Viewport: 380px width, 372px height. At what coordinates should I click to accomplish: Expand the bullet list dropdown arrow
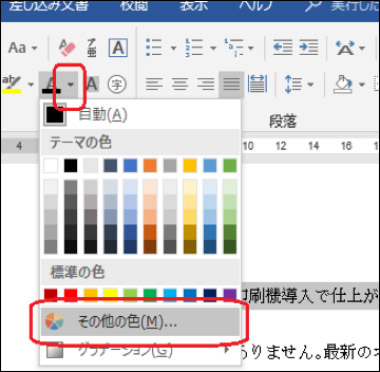click(x=173, y=48)
